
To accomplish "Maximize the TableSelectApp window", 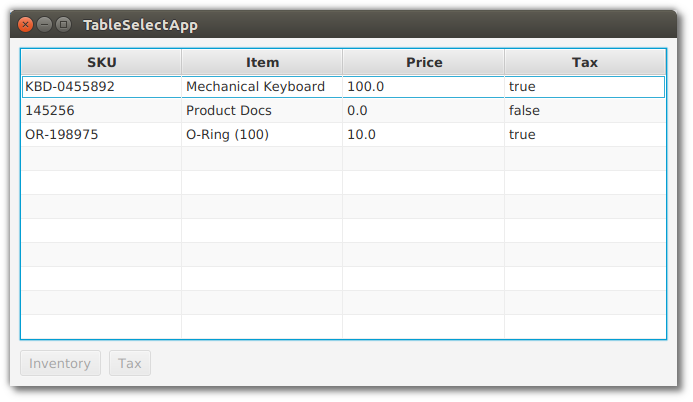I will click(63, 24).
